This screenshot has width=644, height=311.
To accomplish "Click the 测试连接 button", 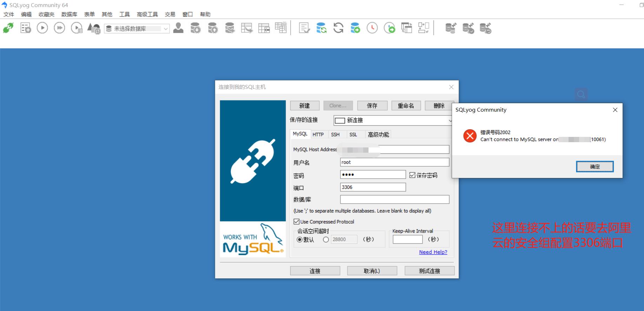I will (x=430, y=271).
